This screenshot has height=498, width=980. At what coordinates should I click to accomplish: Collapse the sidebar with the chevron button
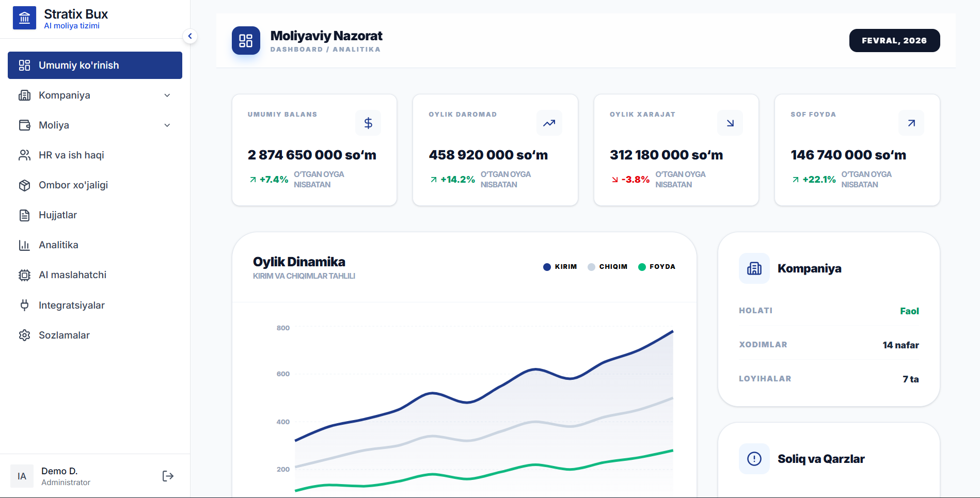click(190, 36)
